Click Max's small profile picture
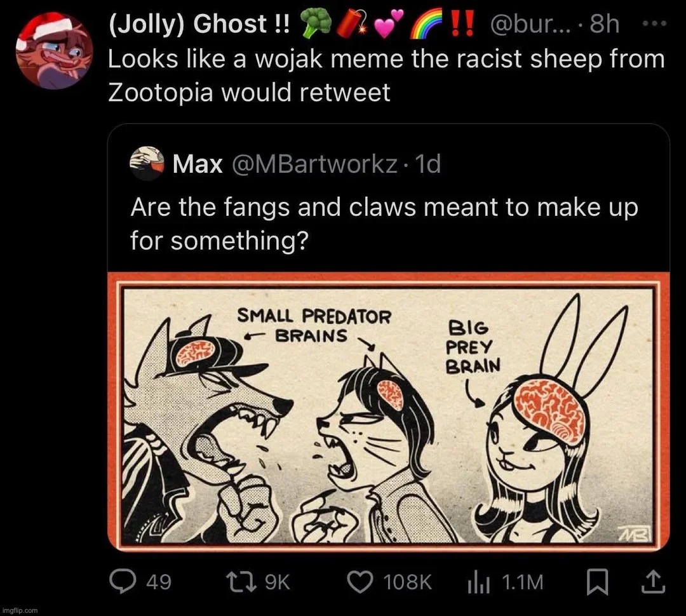 tap(147, 165)
